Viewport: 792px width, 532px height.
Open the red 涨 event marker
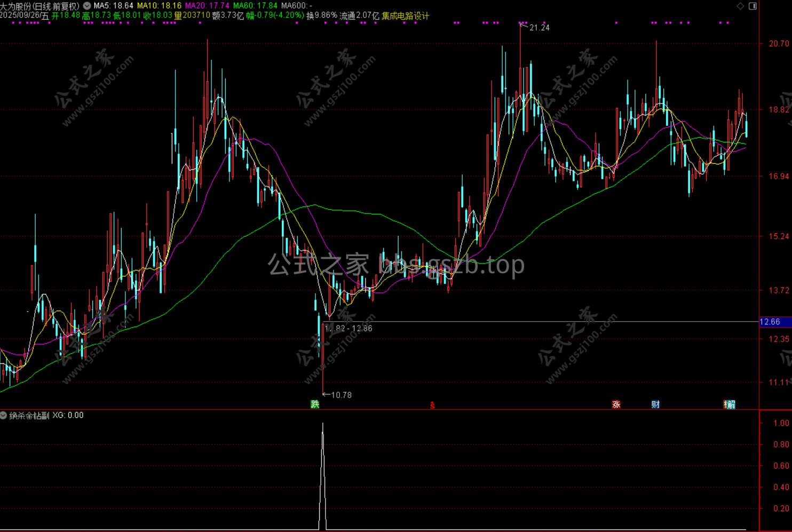click(x=616, y=404)
